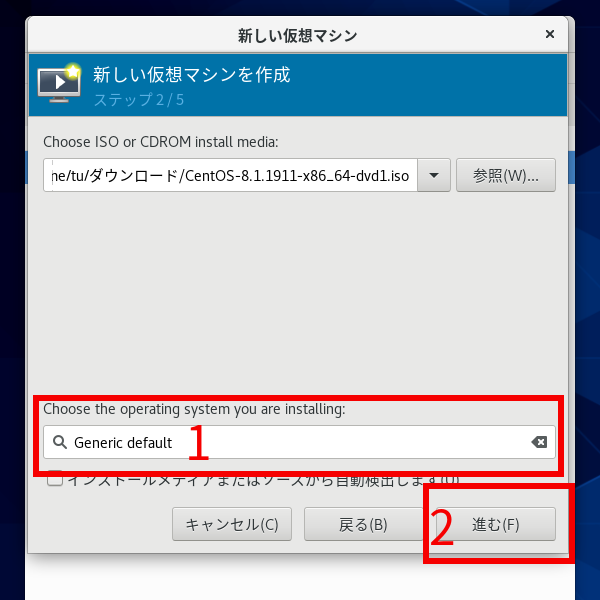Click the CentOS-8.1.1911 ISO path field
This screenshot has width=600, height=600.
[x=230, y=175]
